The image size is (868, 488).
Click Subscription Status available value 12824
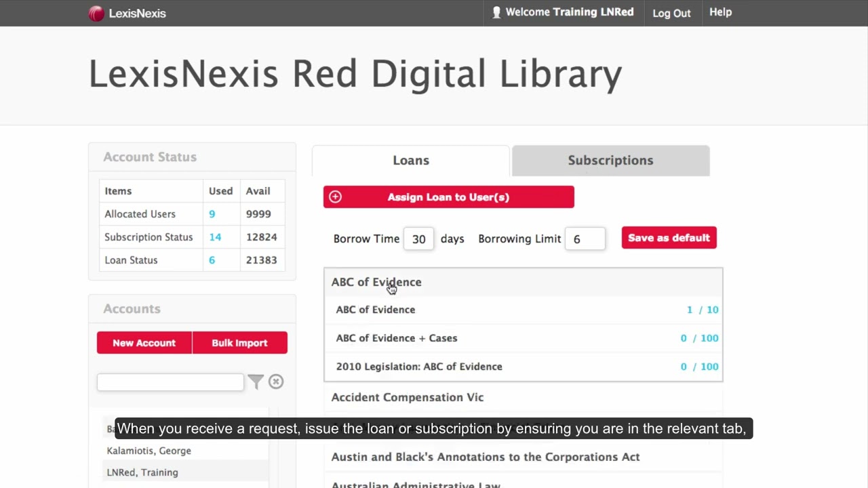[261, 237]
